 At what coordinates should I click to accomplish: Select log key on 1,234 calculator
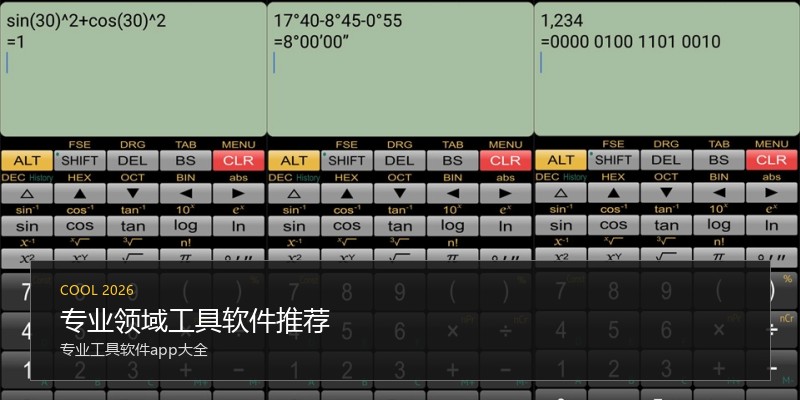pos(719,225)
